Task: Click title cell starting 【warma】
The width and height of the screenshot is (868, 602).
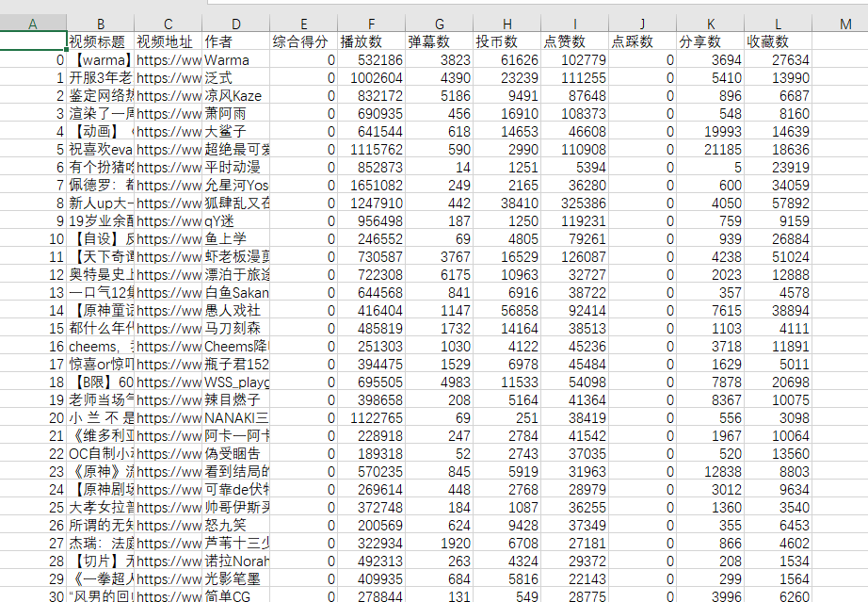Action: tap(101, 59)
